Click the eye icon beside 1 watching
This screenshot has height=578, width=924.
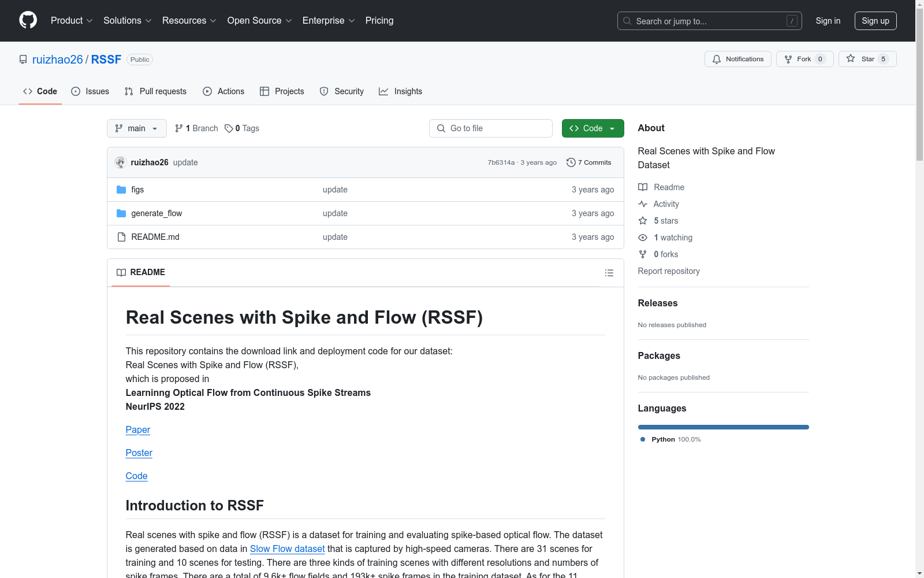tap(643, 238)
